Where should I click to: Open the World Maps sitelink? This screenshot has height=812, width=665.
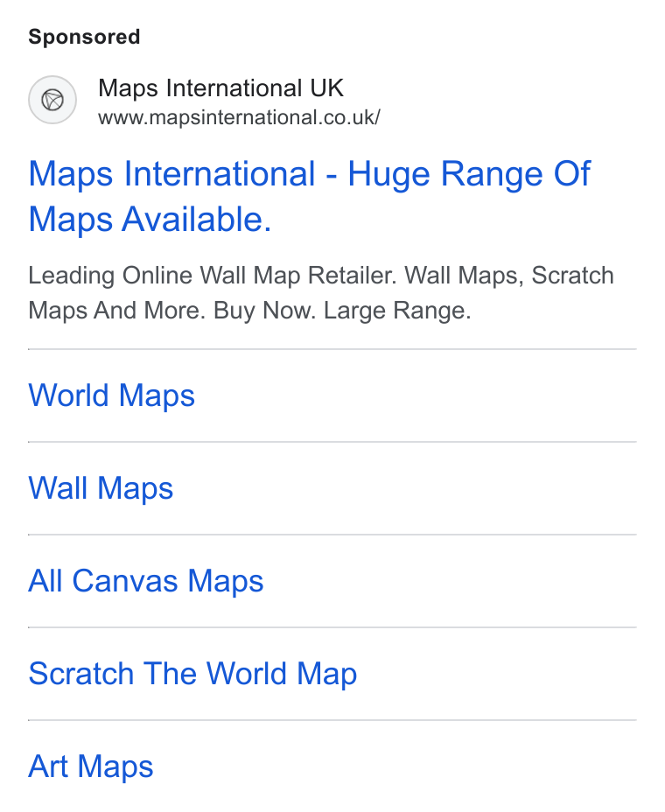point(111,395)
